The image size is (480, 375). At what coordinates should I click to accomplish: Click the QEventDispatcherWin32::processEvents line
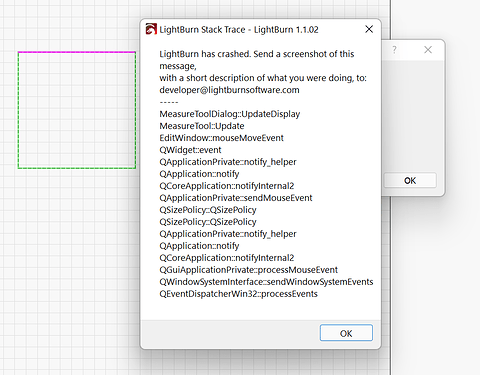[x=238, y=294]
